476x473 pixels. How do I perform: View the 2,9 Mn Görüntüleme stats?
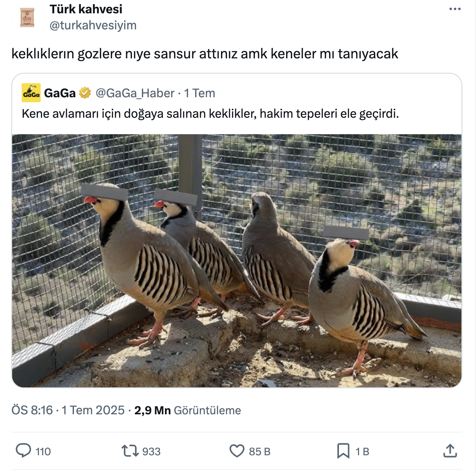coord(188,410)
